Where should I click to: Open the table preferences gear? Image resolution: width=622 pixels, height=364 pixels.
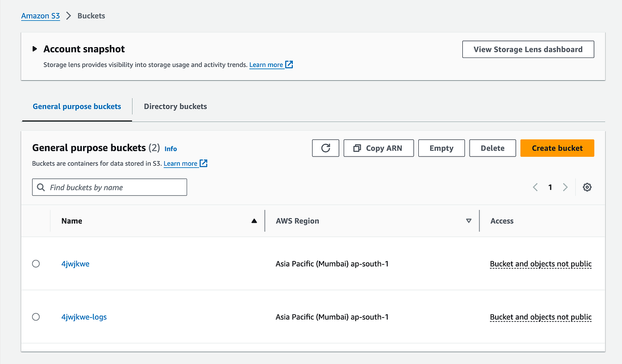[587, 187]
